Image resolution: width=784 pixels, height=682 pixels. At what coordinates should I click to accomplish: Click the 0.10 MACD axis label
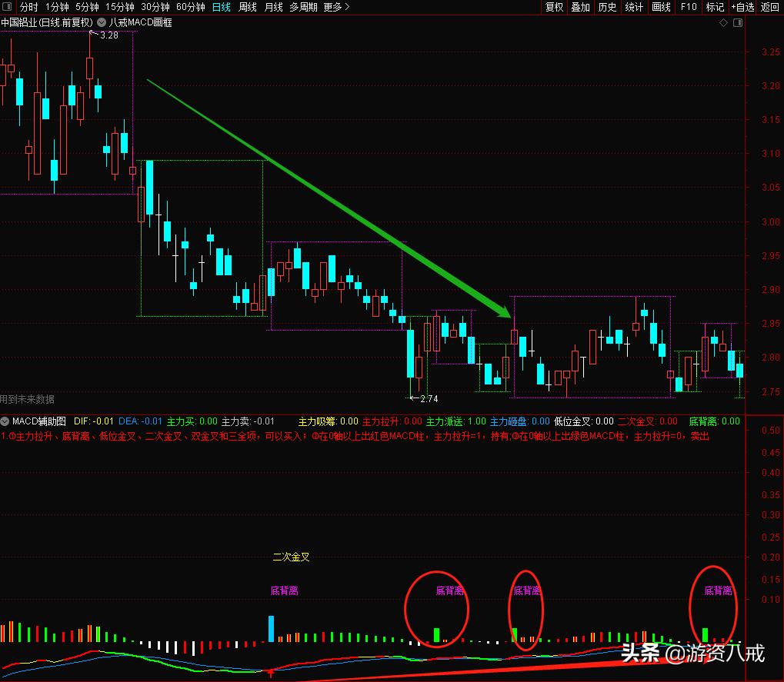770,599
